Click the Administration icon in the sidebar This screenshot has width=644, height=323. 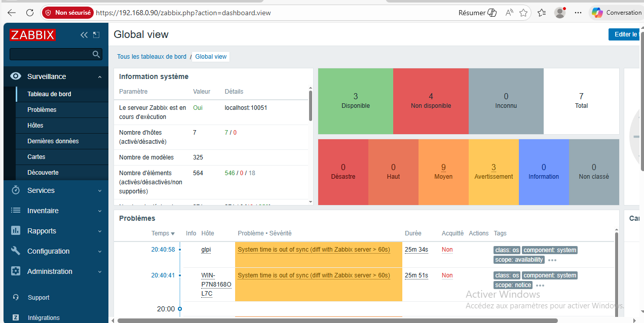tap(14, 271)
